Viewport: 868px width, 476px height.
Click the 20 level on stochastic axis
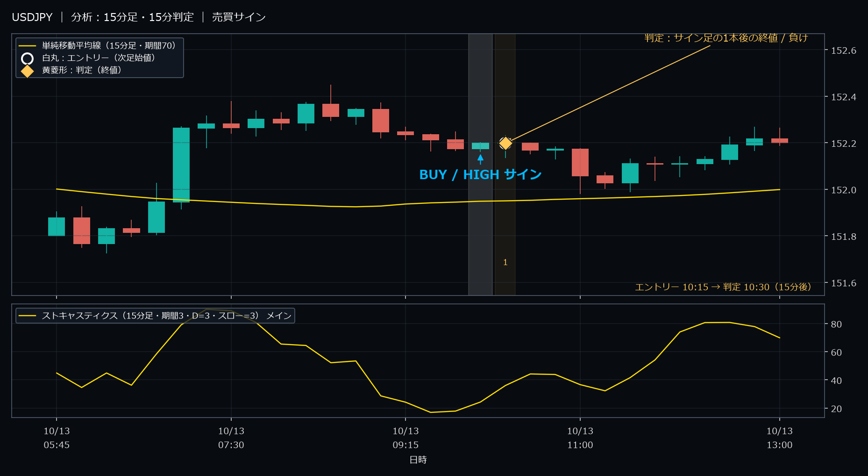point(836,409)
